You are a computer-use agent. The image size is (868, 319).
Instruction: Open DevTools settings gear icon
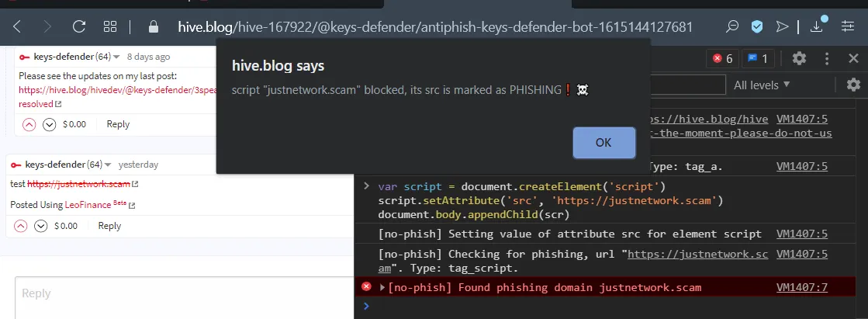(x=799, y=58)
